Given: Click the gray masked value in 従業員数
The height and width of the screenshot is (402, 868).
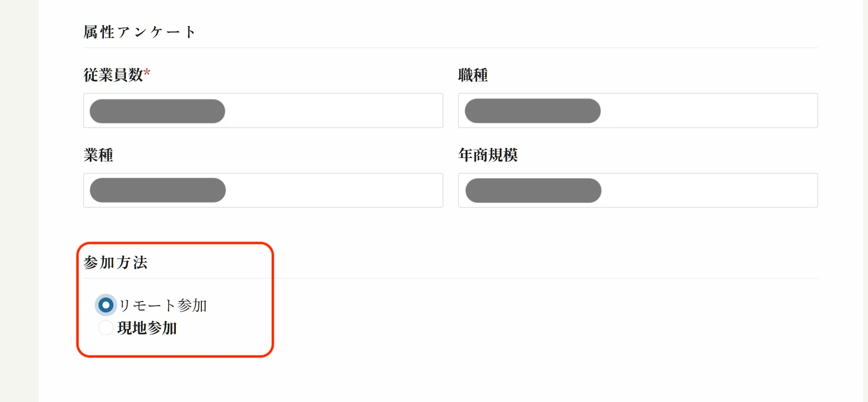Looking at the screenshot, I should (157, 111).
